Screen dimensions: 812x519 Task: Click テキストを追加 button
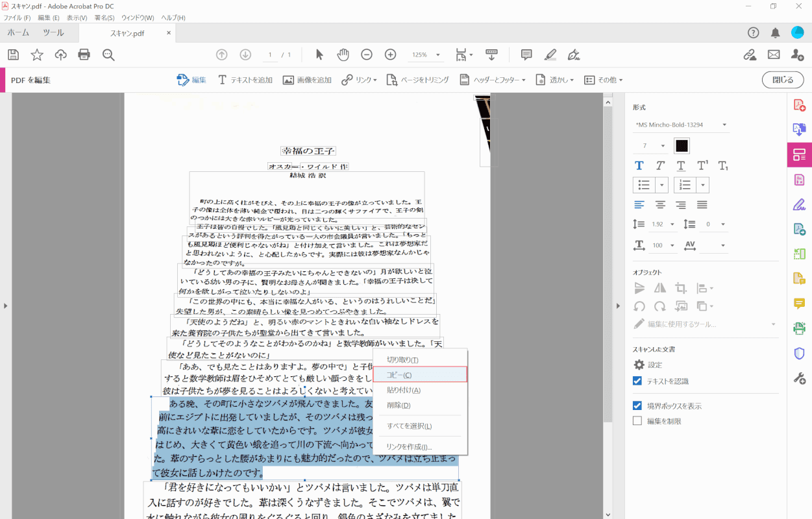pos(245,80)
